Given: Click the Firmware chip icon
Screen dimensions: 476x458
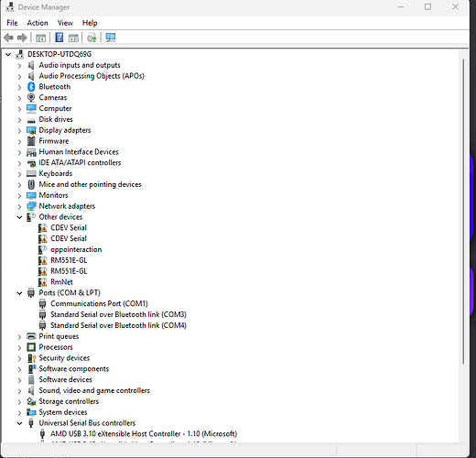Looking at the screenshot, I should tap(31, 141).
